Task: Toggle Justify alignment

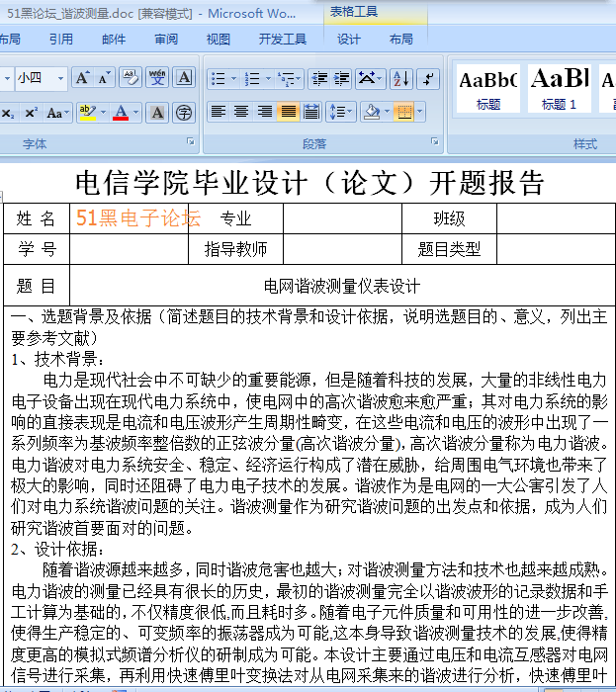Action: tap(288, 112)
